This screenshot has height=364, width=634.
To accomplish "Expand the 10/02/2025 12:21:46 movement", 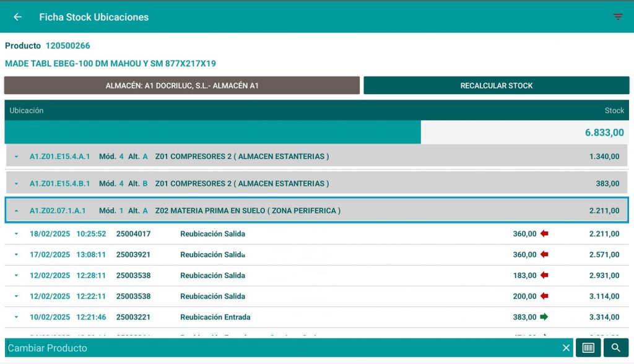I will point(17,317).
